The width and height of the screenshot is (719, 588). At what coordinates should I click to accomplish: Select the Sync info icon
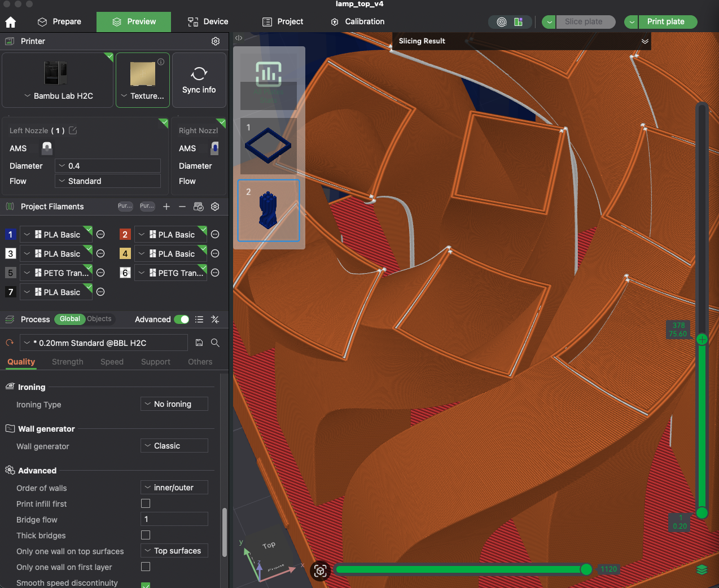click(199, 75)
